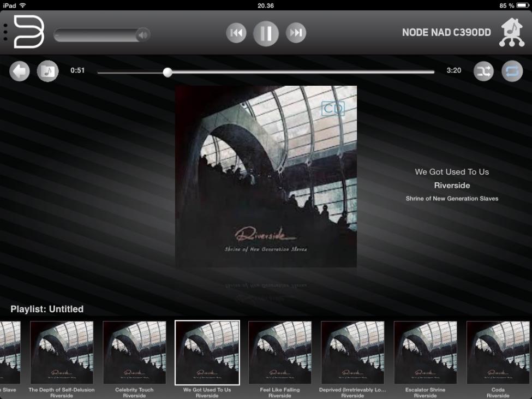Play The Depth of Self-Delusion from playlist

62,359
